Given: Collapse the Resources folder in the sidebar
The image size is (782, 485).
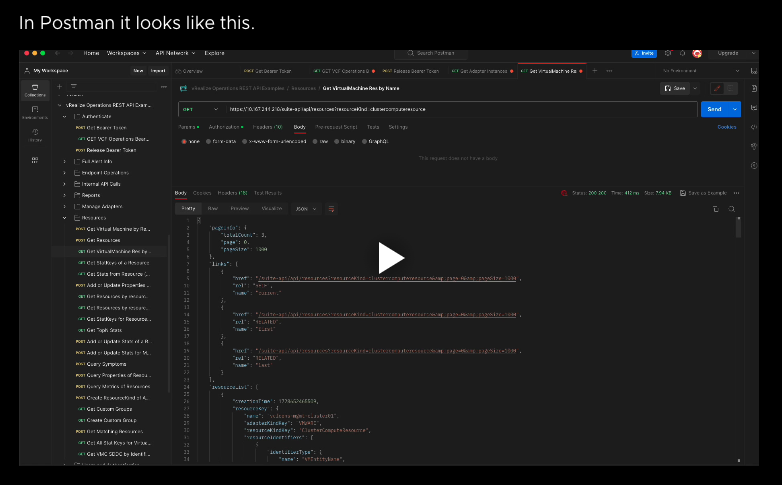Looking at the screenshot, I should [x=65, y=217].
